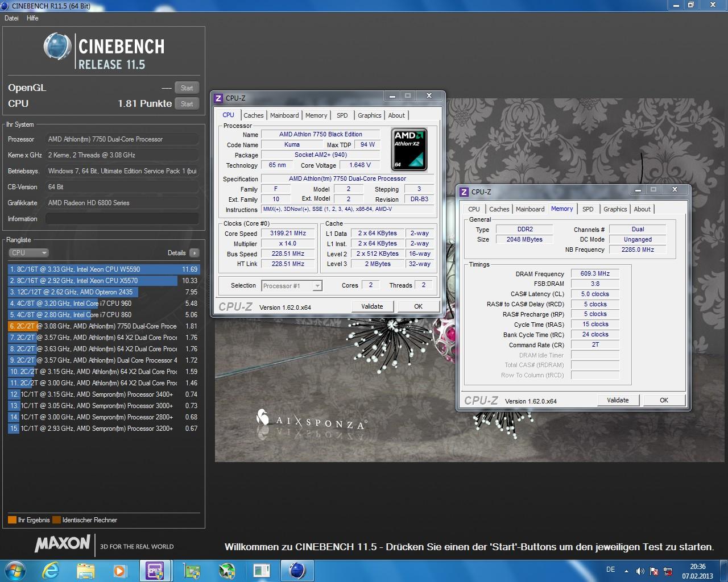Select Graphics tab in CPU-Z Memory window
The width and height of the screenshot is (728, 582).
[615, 209]
